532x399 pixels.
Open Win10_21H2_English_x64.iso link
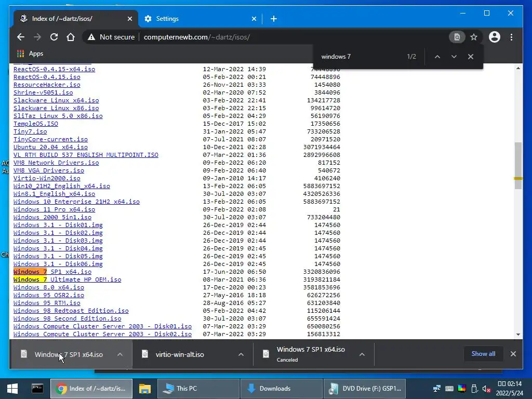62,187
